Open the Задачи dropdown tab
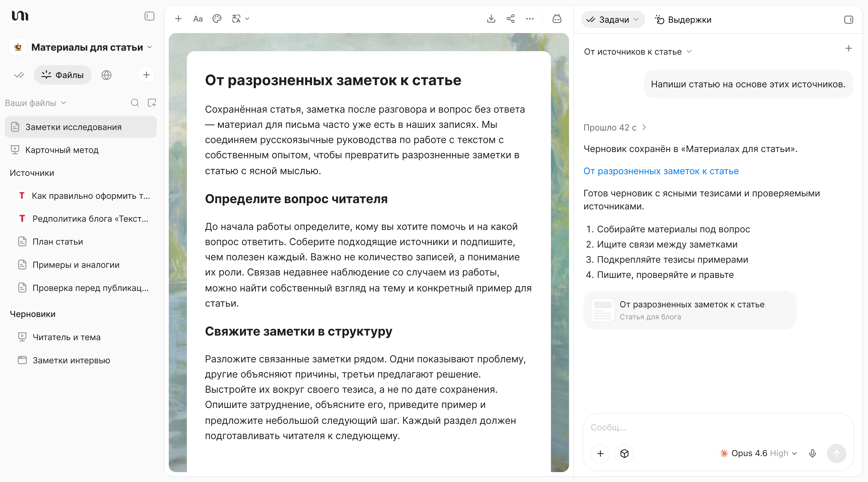The image size is (868, 482). (613, 20)
